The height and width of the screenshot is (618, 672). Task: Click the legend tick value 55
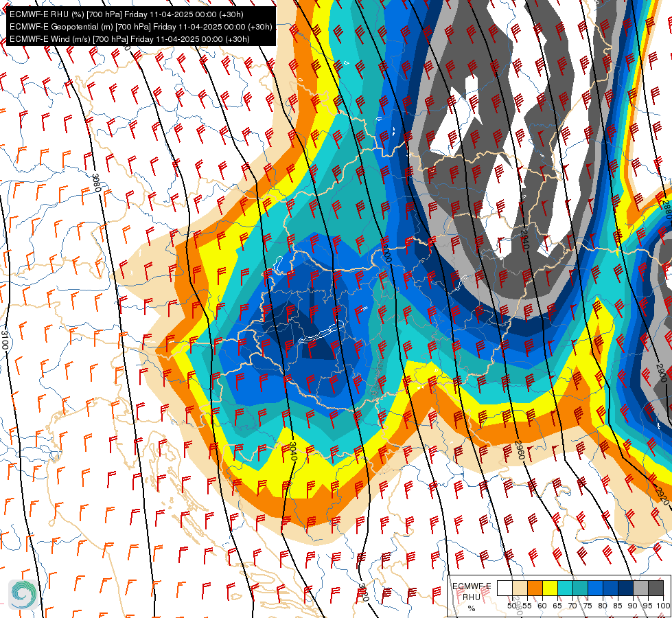526,606
